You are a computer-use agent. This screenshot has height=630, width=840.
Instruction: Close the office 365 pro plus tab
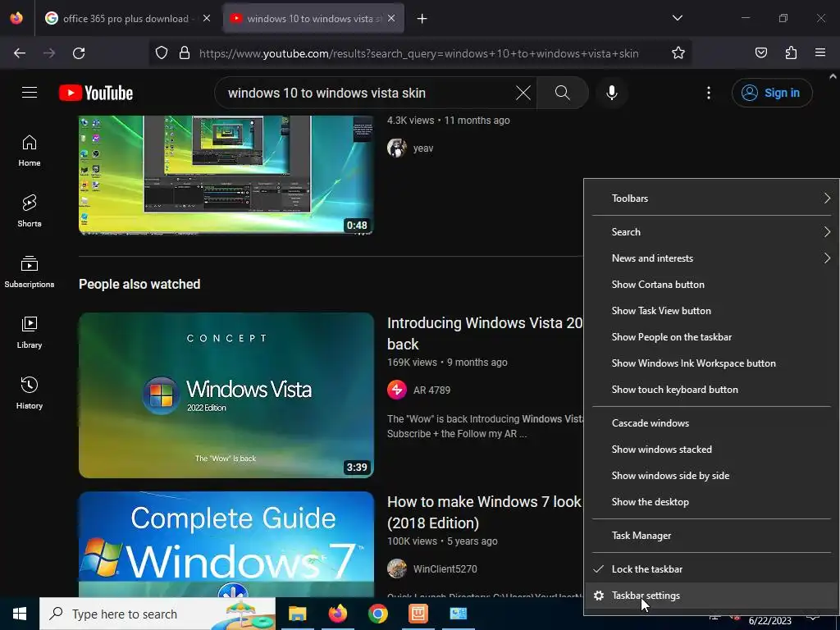[x=207, y=19]
